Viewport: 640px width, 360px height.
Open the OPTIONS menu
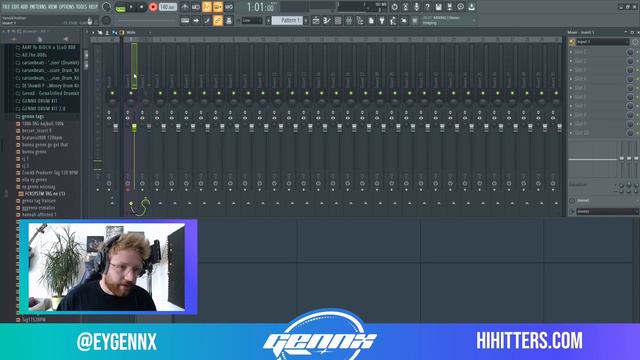pos(67,7)
